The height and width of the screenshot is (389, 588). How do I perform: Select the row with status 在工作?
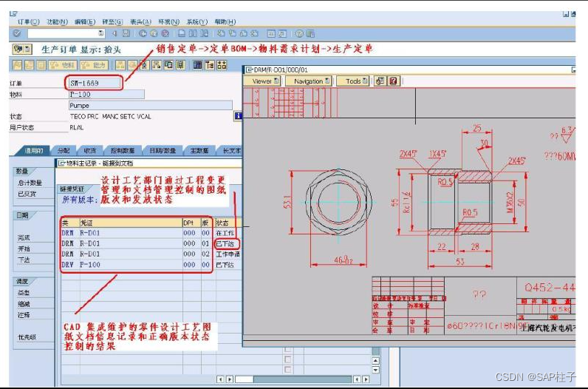coord(151,233)
